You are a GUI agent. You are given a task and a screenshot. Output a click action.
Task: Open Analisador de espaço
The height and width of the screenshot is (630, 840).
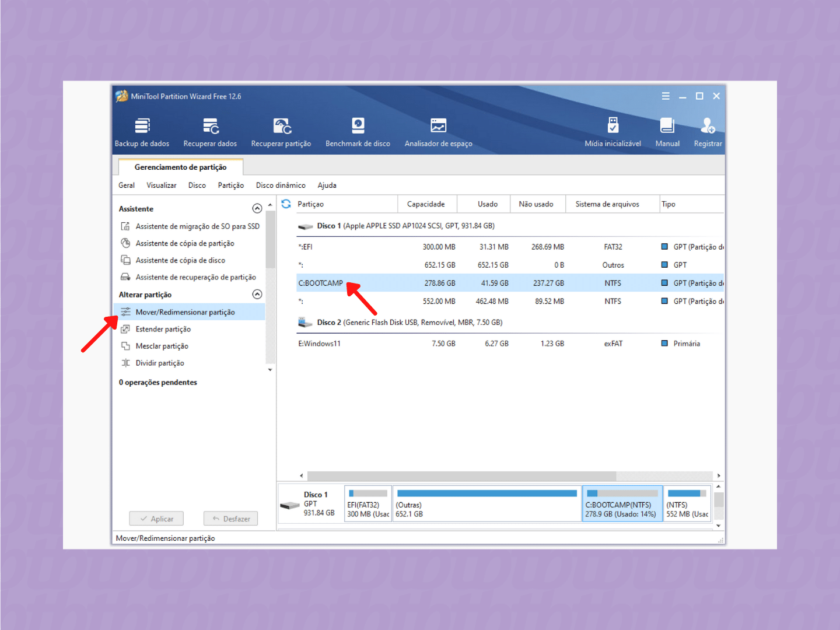[x=439, y=133]
